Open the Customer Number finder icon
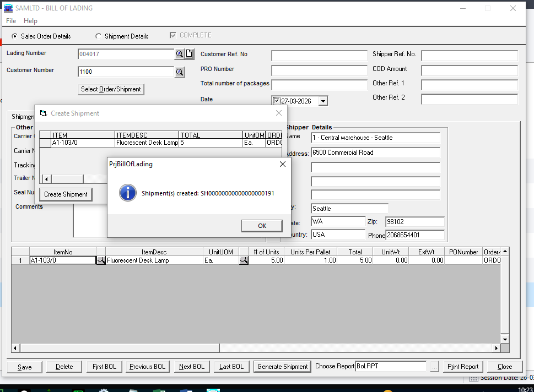 coord(180,72)
